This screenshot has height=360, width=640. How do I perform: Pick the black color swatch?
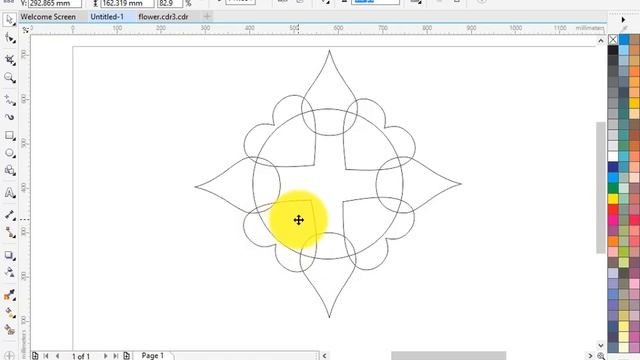[x=613, y=50]
